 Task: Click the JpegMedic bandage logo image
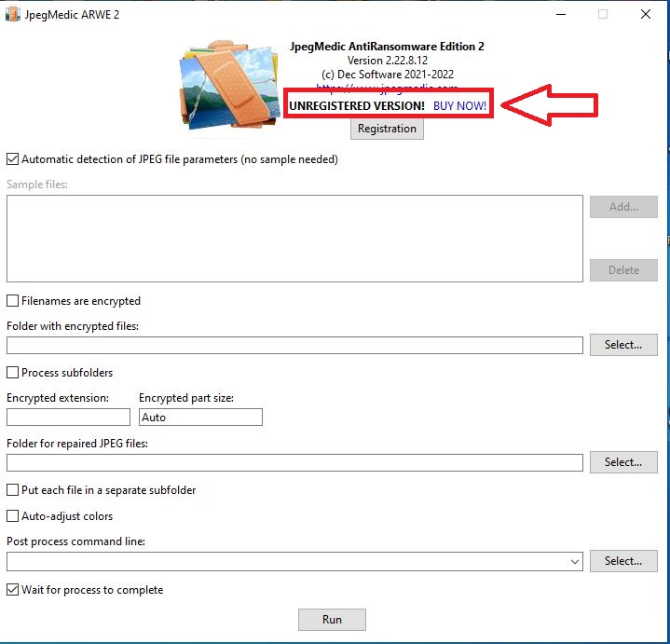click(228, 85)
